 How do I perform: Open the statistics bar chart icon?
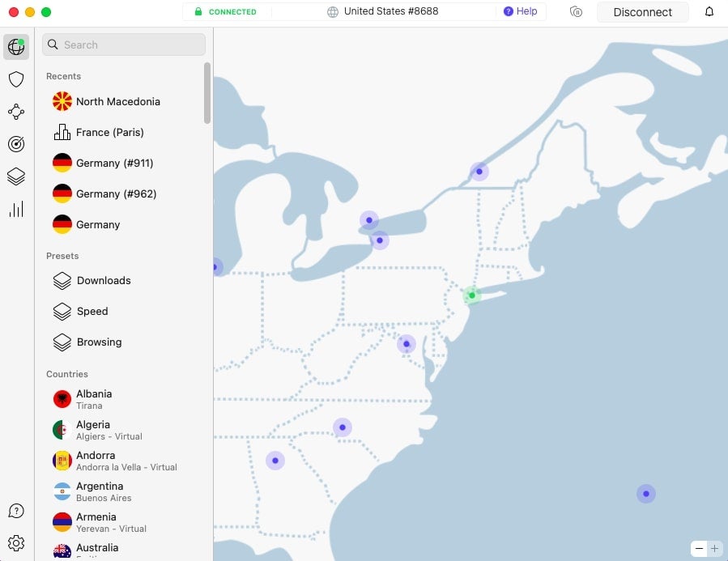16,210
